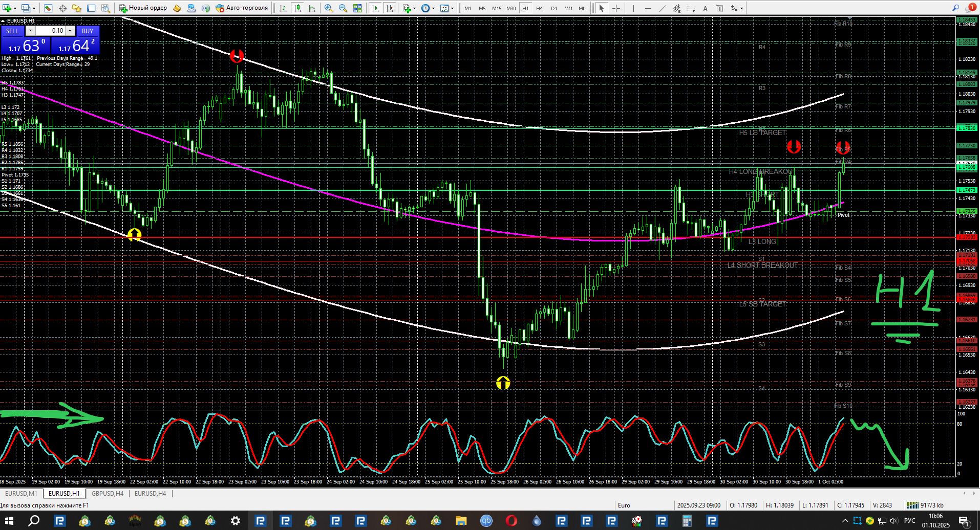The height and width of the screenshot is (530, 980).
Task: Collapse one-click trading panel triangle
Action: pyautogui.click(x=3, y=21)
